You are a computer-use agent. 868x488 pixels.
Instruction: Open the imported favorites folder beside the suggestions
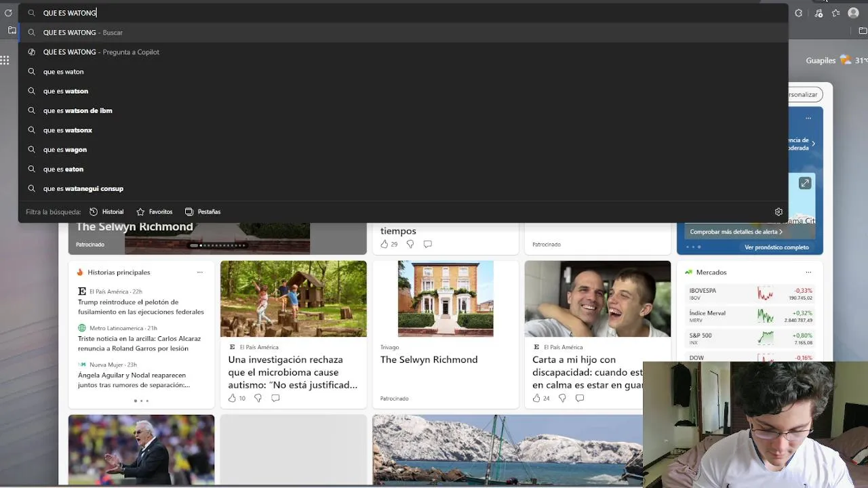pos(12,30)
